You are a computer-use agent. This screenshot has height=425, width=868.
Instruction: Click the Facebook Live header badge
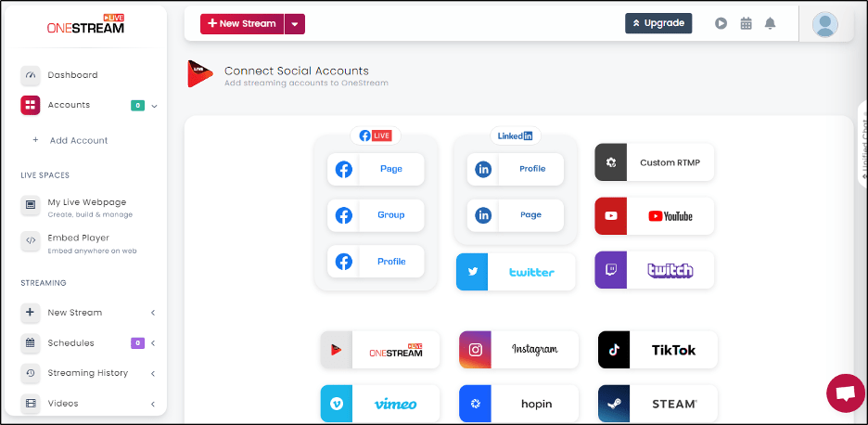point(376,135)
